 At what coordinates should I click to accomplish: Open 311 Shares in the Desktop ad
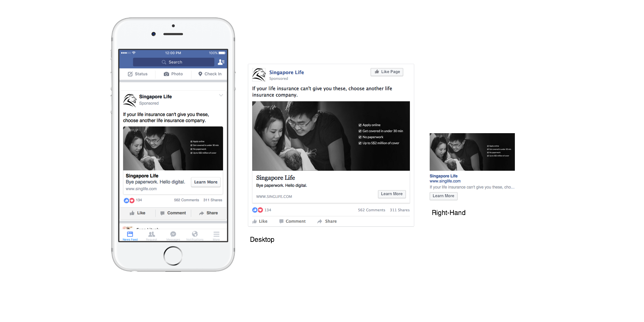coord(400,210)
